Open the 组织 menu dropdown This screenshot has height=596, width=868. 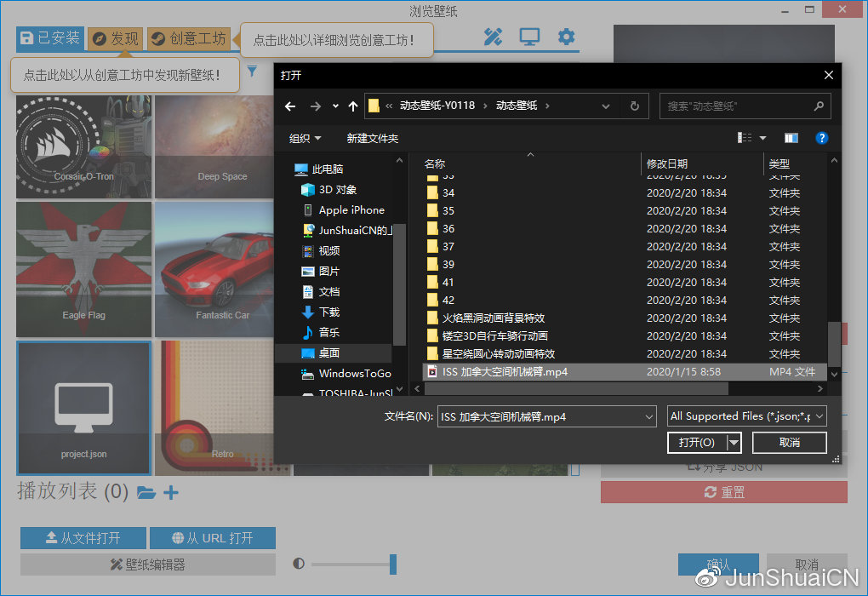(305, 138)
